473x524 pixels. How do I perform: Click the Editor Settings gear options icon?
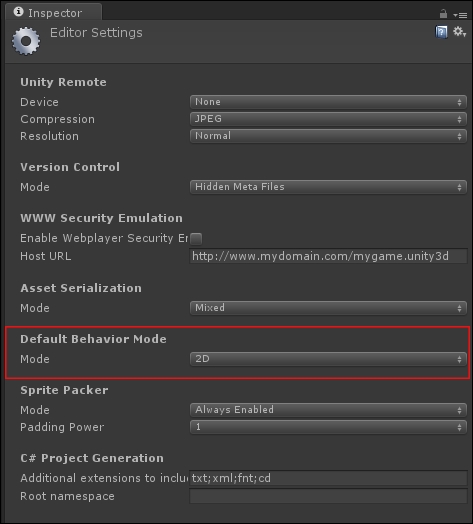(x=460, y=32)
